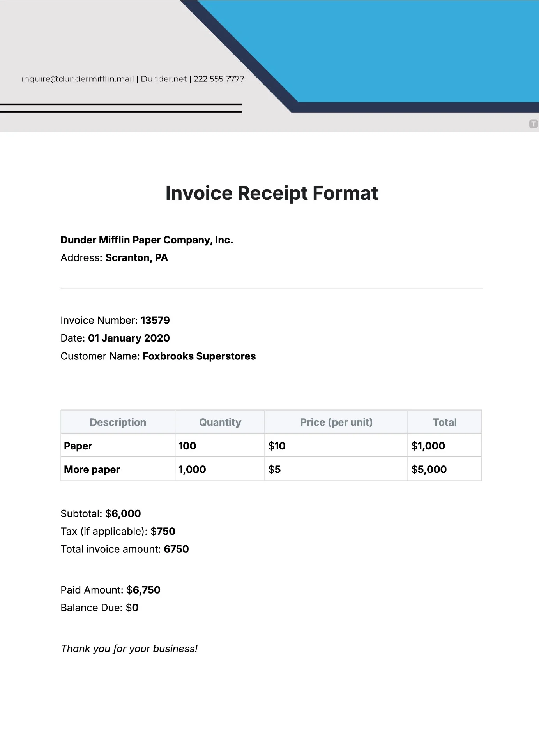Click the Paid Amount: $6,750 line
Viewport: 539px width, 756px height.
click(110, 590)
